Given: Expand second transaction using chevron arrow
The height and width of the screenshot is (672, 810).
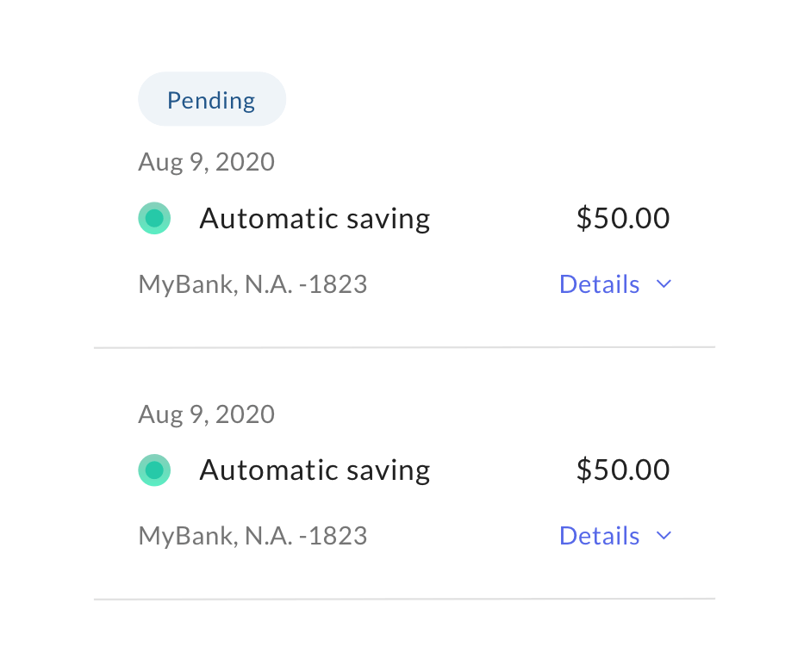Looking at the screenshot, I should point(664,535).
